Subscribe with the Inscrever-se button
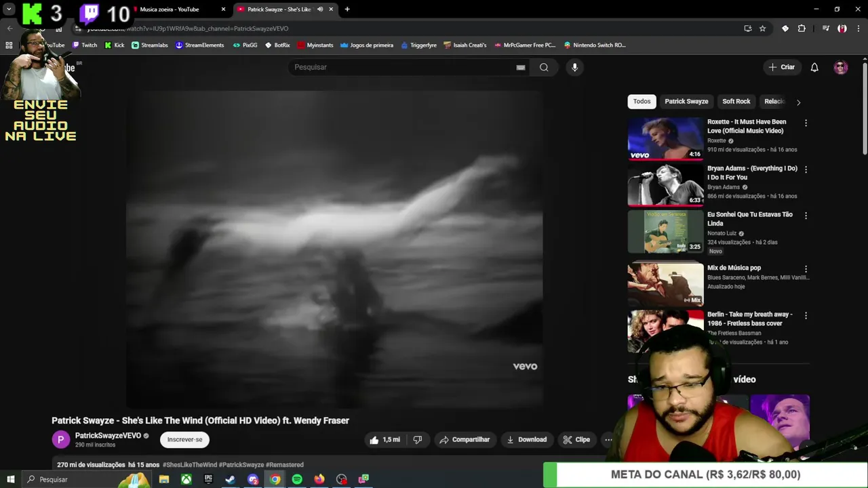 pyautogui.click(x=185, y=440)
